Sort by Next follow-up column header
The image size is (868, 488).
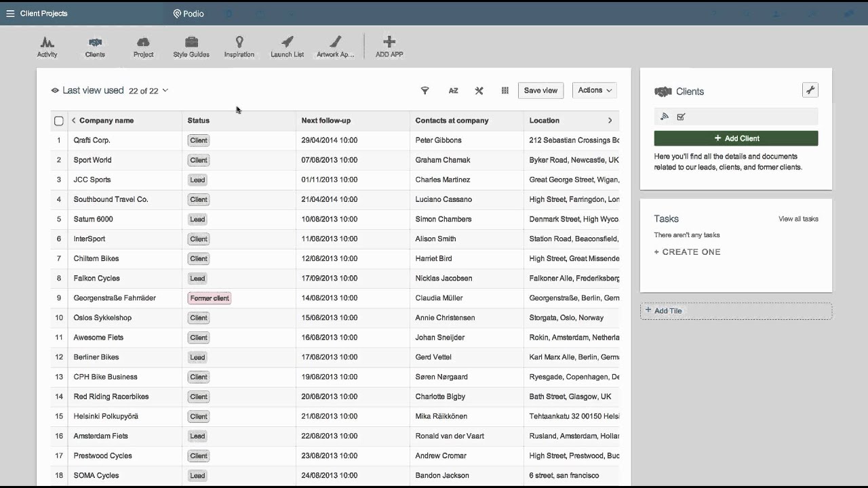coord(326,121)
